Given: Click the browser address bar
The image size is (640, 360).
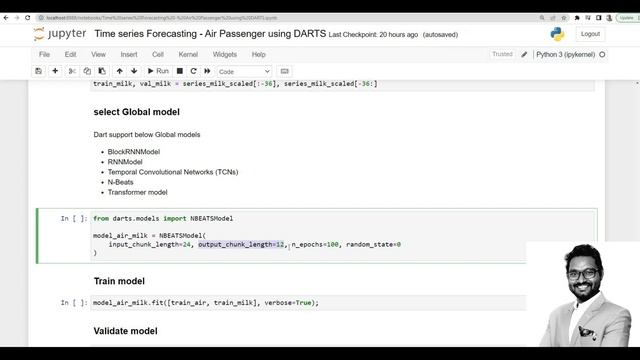Looking at the screenshot, I should point(286,18).
